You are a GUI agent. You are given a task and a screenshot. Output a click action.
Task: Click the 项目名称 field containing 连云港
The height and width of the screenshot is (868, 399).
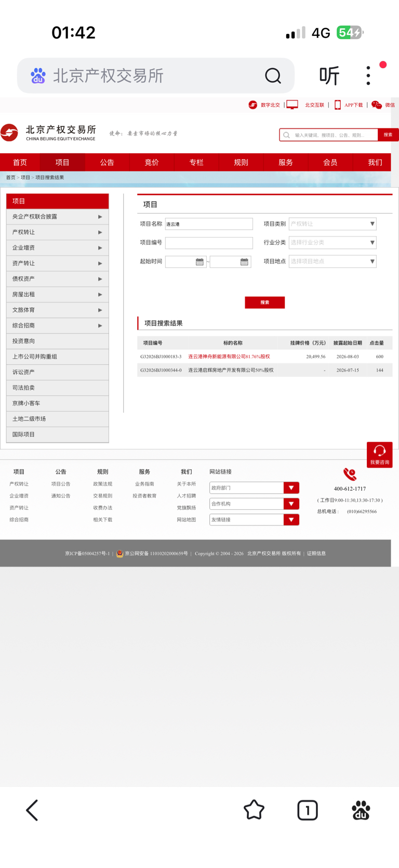coord(209,224)
